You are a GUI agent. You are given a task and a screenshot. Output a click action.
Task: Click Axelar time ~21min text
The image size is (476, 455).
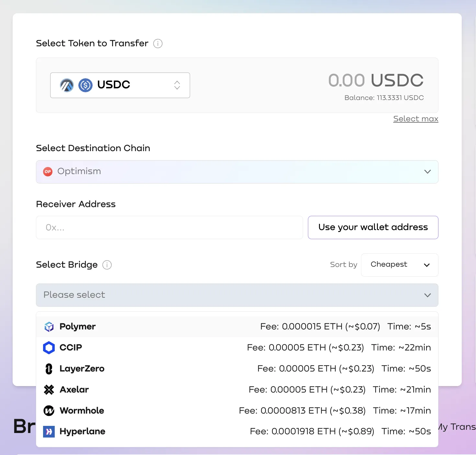coord(402,390)
